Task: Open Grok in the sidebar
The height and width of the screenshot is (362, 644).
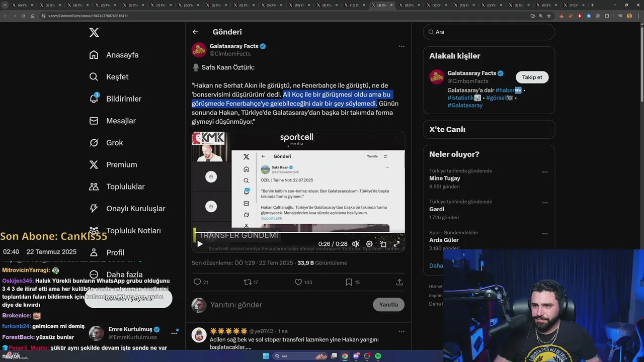Action: click(106, 143)
